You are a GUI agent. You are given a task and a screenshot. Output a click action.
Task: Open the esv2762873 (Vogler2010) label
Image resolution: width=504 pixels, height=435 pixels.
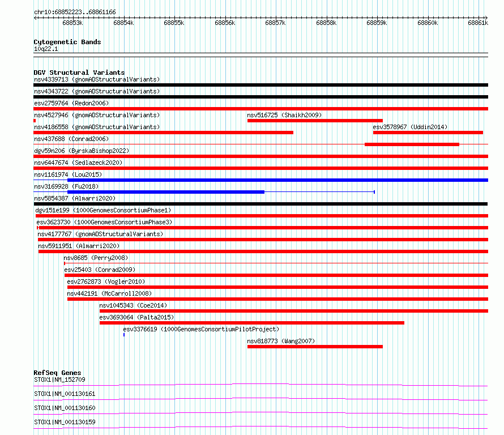pos(106,282)
